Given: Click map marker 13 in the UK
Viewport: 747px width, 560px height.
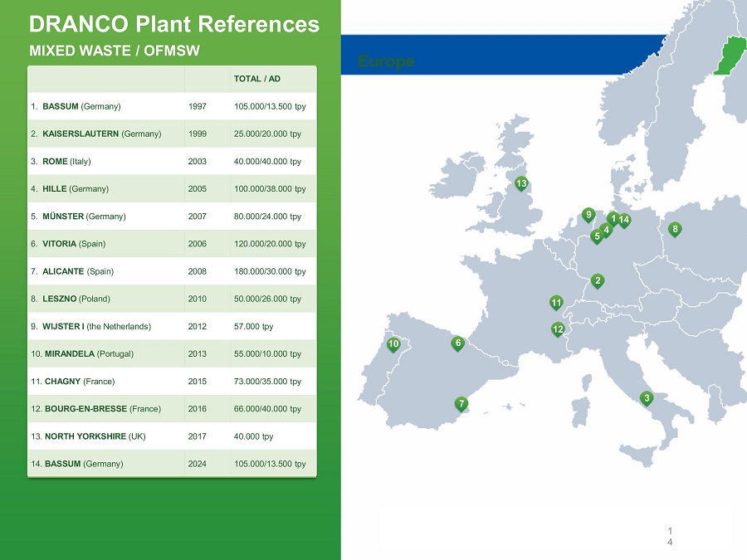Looking at the screenshot, I should 521,184.
